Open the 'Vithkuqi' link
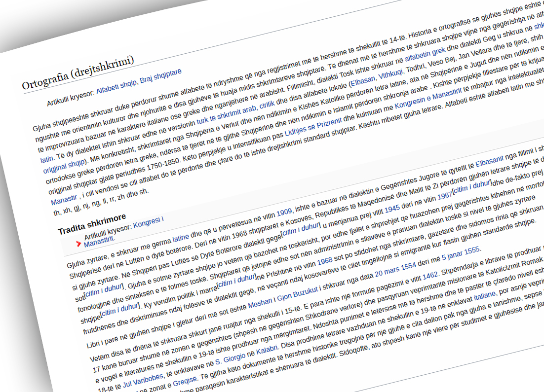The image size is (544, 392). 390,74
